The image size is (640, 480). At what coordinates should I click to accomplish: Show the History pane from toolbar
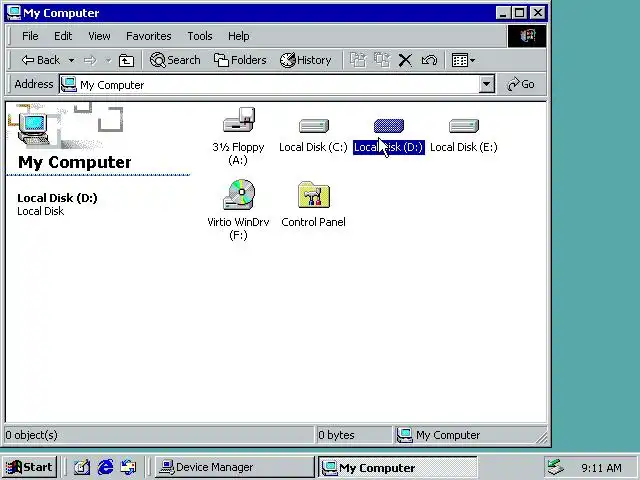point(305,60)
